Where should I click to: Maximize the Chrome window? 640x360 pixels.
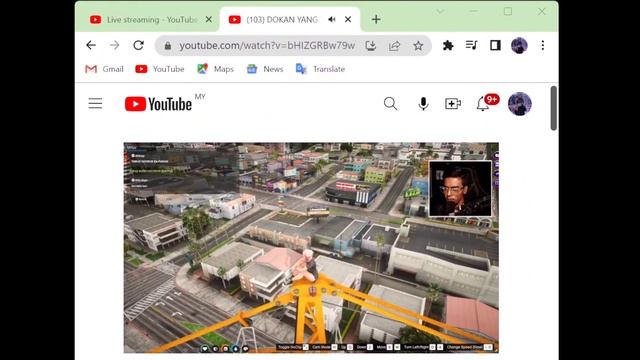pos(508,11)
